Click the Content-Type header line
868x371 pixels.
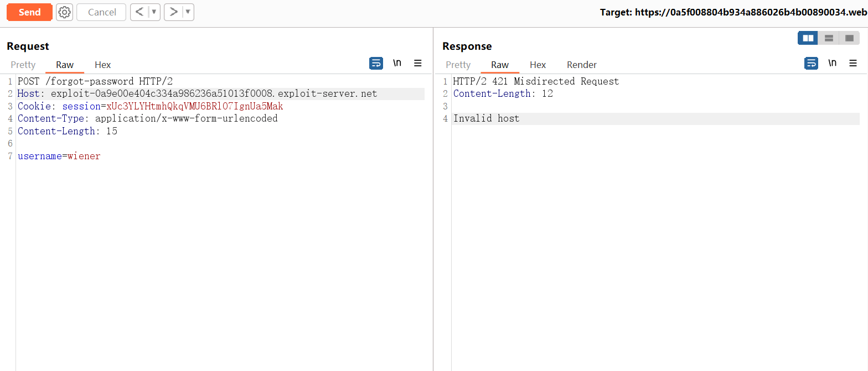(x=147, y=118)
